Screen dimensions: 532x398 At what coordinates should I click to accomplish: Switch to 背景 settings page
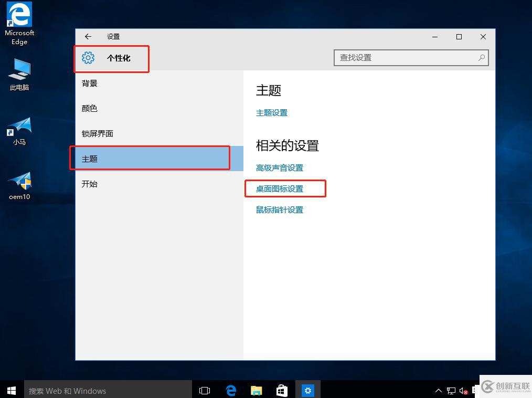[90, 83]
